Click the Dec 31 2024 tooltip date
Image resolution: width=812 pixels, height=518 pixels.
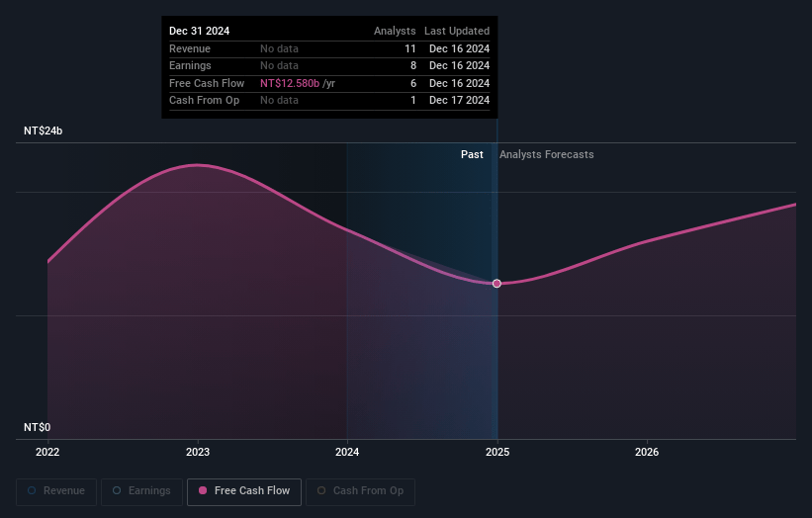pyautogui.click(x=200, y=31)
